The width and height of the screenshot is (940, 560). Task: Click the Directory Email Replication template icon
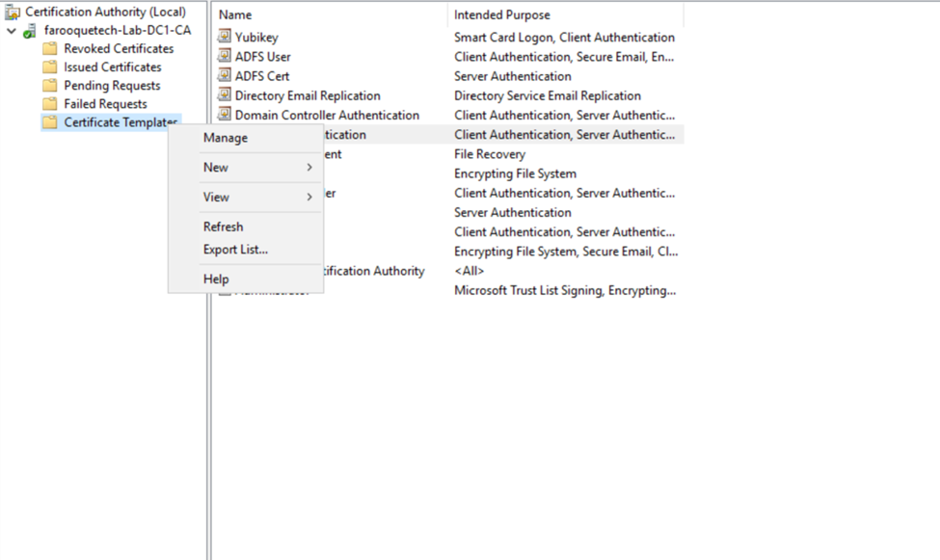(x=225, y=95)
